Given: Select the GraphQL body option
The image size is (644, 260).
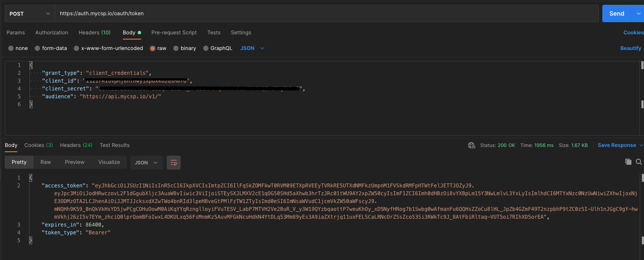Looking at the screenshot, I should click(218, 48).
